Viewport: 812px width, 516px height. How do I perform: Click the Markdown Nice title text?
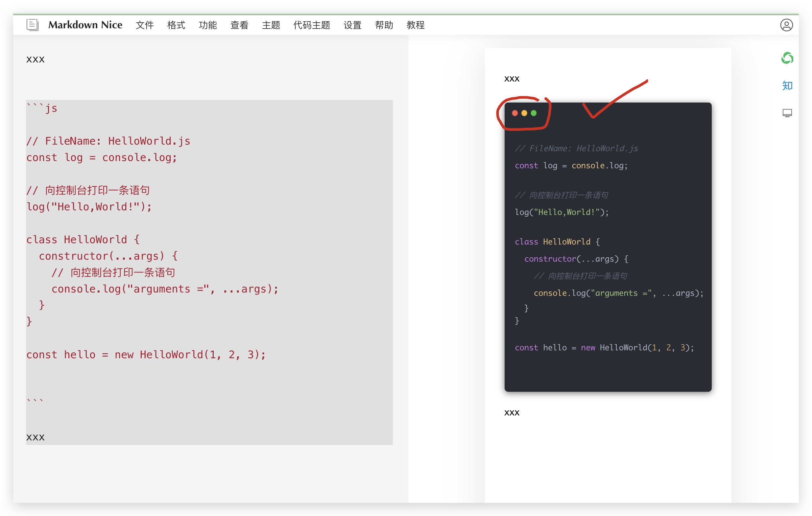pyautogui.click(x=85, y=25)
